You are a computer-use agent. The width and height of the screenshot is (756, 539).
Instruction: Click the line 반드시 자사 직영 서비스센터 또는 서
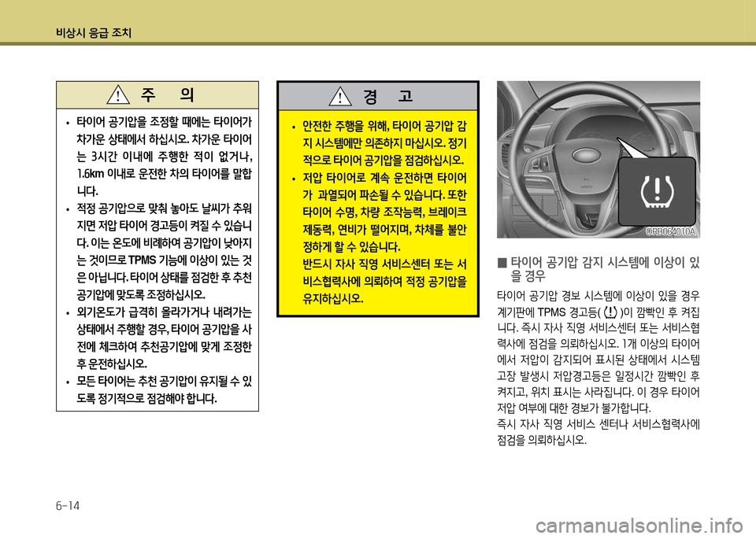384,264
